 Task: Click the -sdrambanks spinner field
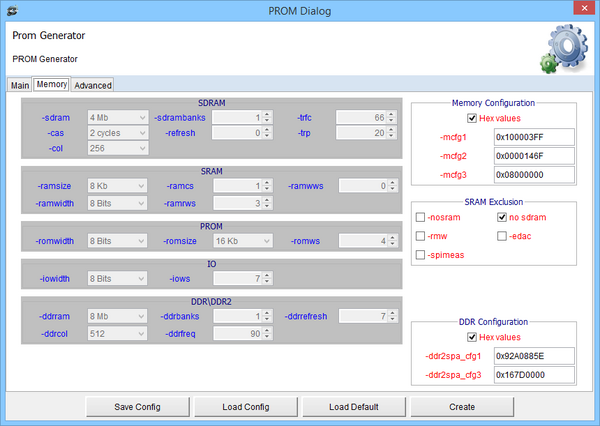tap(242, 118)
